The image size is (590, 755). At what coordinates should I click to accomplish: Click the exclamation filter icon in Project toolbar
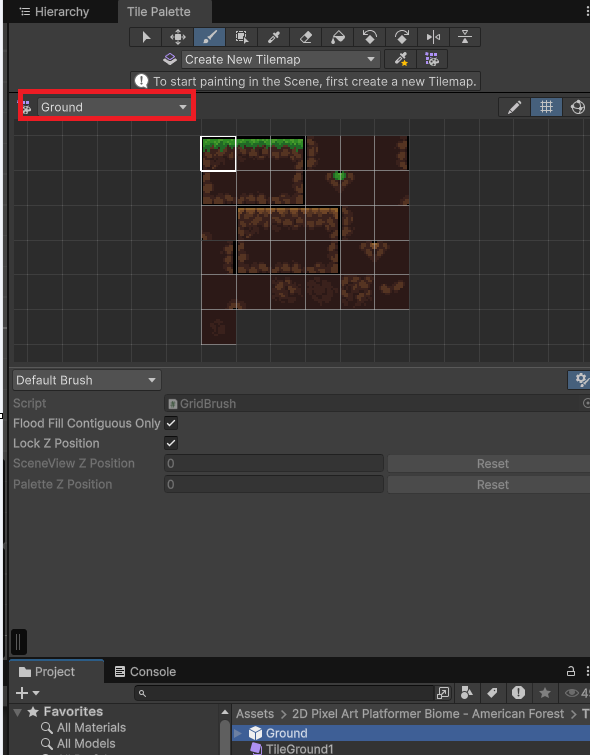coord(518,693)
